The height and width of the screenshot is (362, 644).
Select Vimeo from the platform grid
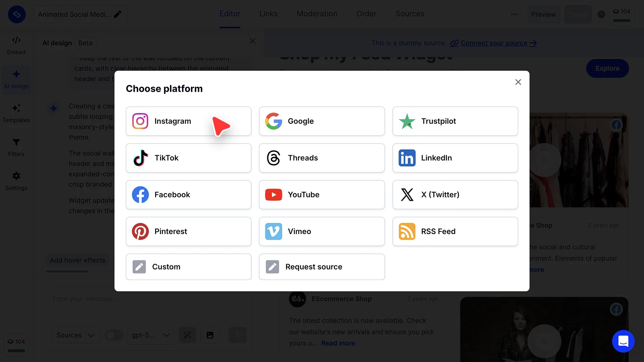click(x=322, y=231)
